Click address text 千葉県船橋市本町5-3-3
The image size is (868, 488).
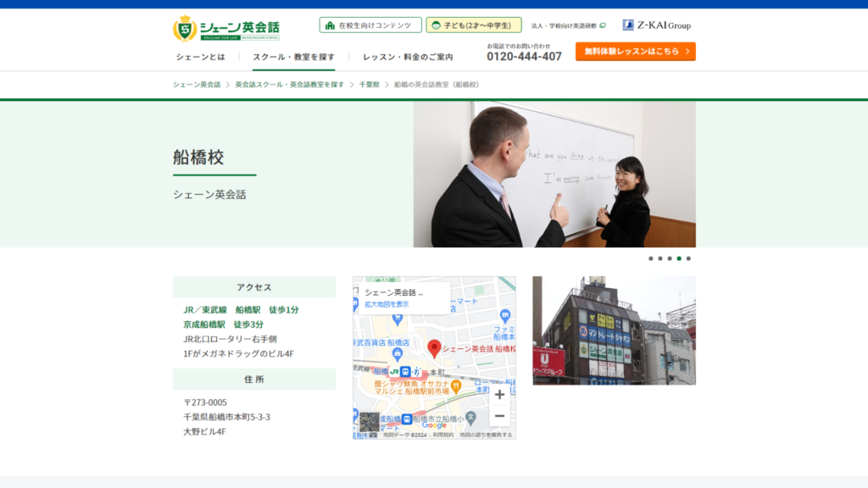tap(226, 417)
